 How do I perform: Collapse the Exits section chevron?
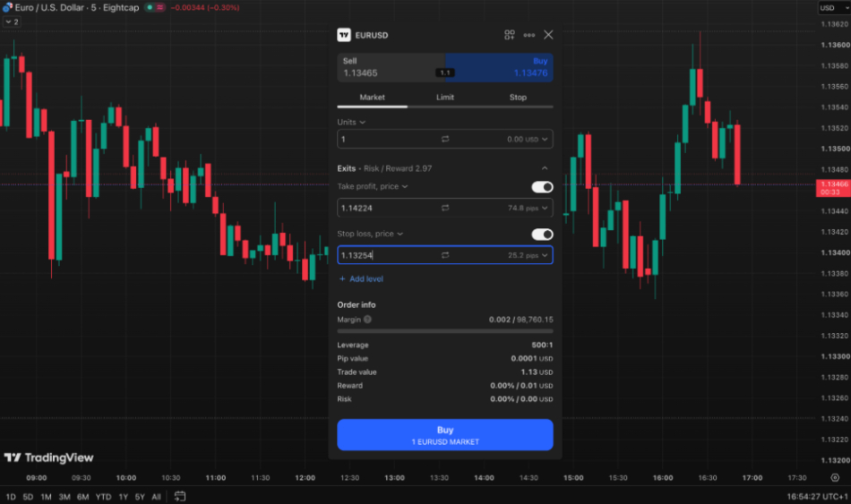point(545,168)
